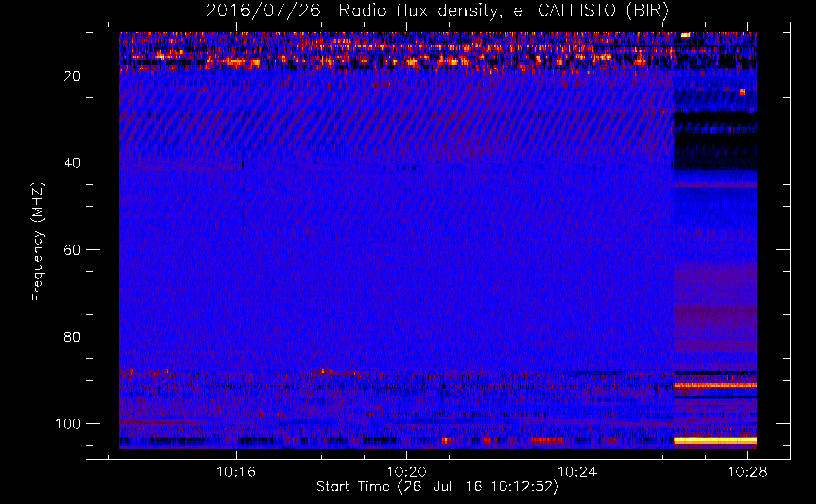Click the 10:20 time tick label
This screenshot has height=504, width=816.
coord(406,472)
